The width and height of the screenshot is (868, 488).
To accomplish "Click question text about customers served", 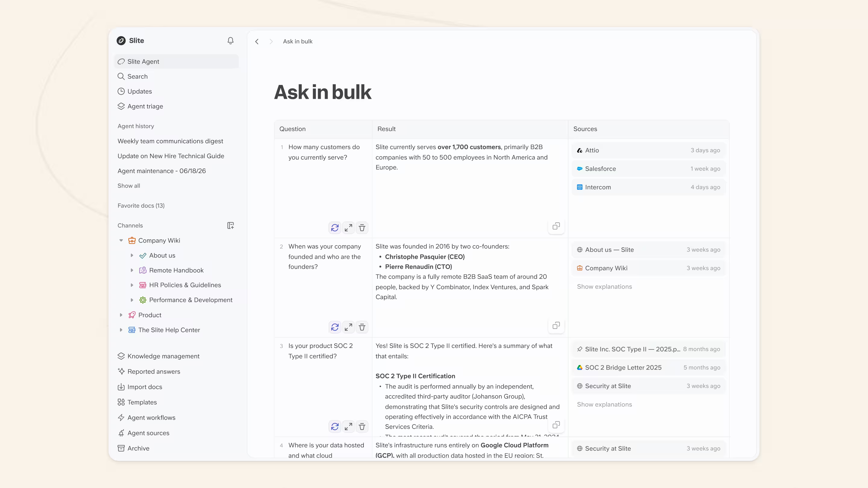I will (x=324, y=152).
